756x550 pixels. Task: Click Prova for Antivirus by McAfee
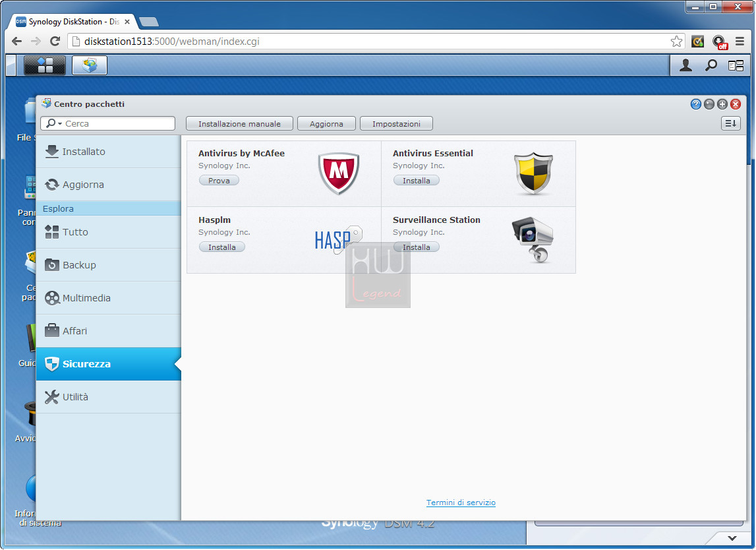coord(219,181)
